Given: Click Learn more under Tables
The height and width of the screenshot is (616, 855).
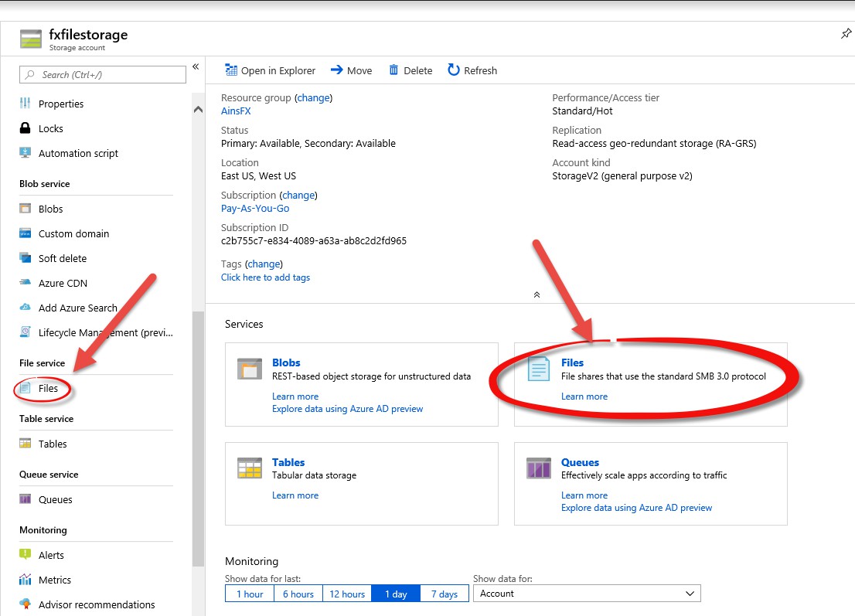Looking at the screenshot, I should 295,495.
